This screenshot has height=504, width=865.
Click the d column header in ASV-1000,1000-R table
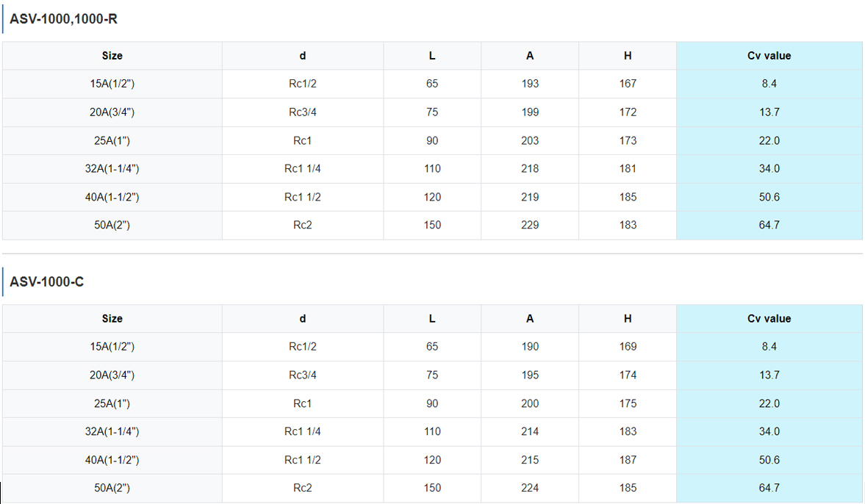[x=303, y=56]
